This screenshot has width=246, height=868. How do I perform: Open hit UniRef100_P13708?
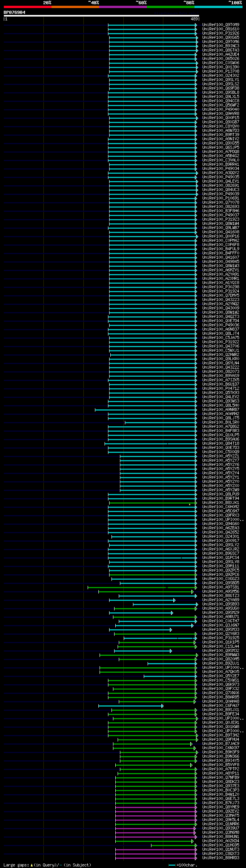(x=221, y=72)
